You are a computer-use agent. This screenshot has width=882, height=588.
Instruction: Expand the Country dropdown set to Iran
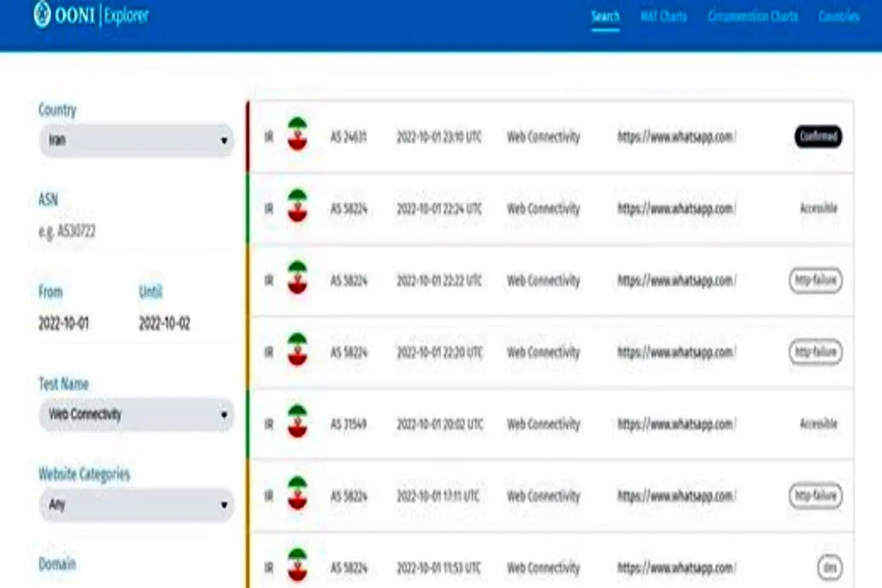(136, 140)
